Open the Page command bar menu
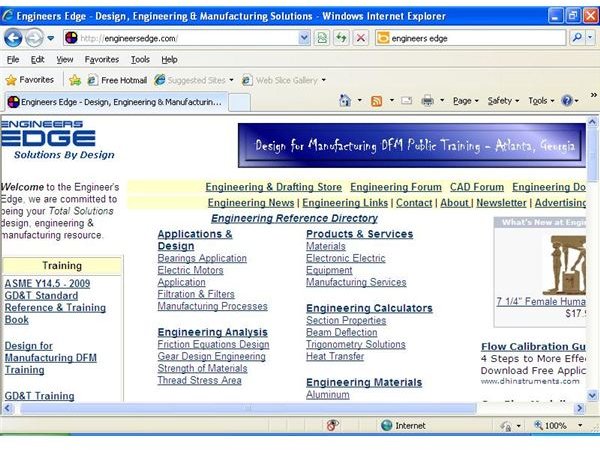The image size is (600, 450). click(x=466, y=101)
